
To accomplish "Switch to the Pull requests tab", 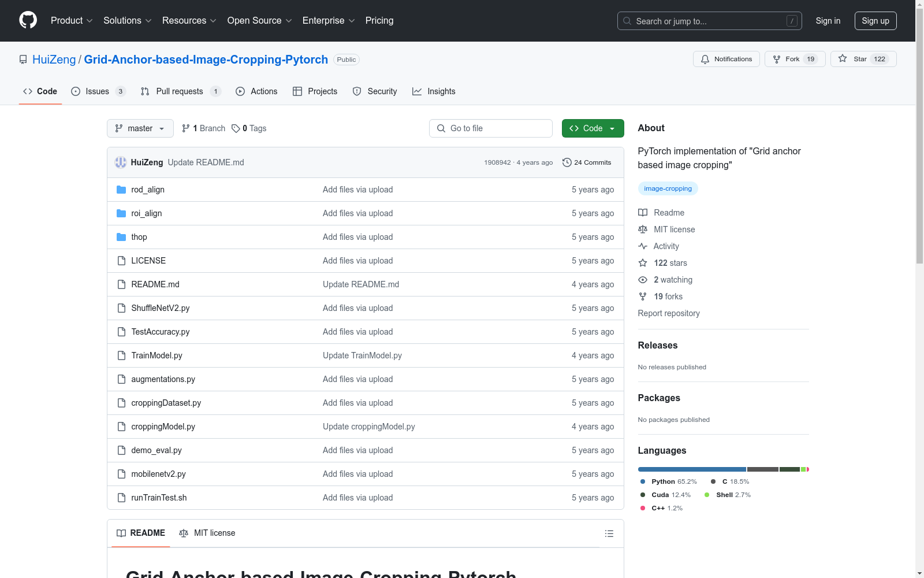I will 180,91.
